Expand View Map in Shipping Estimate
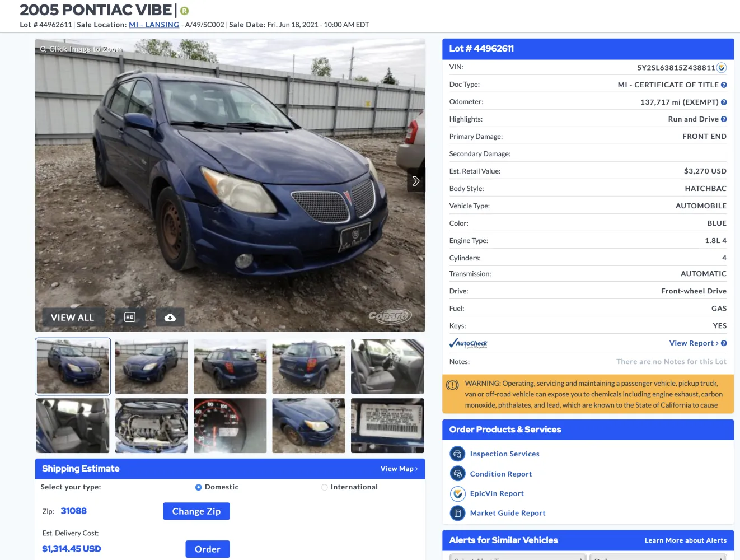The image size is (740, 560). tap(399, 469)
